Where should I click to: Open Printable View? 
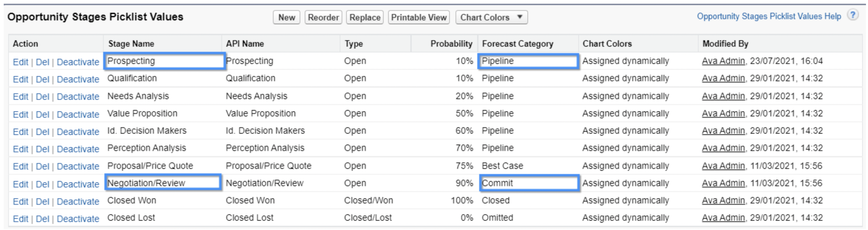point(419,17)
